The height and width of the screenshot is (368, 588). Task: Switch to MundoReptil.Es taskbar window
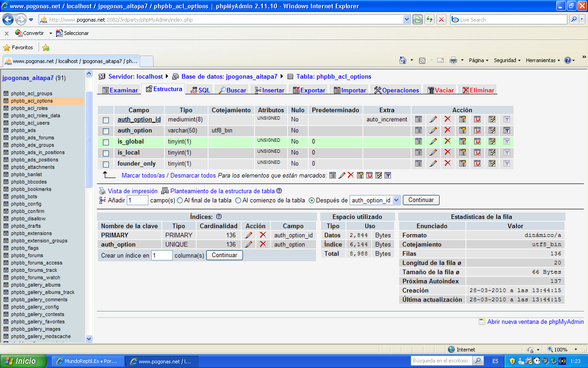(x=87, y=362)
